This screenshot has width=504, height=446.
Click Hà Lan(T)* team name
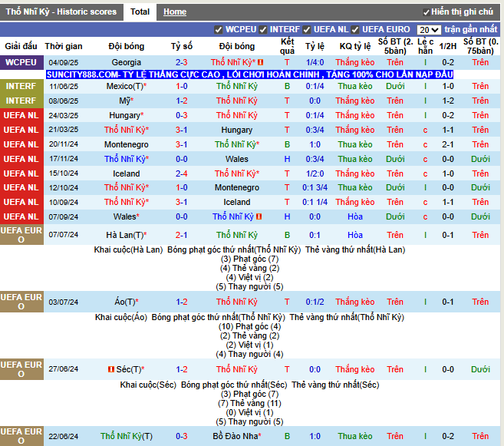pyautogui.click(x=127, y=235)
